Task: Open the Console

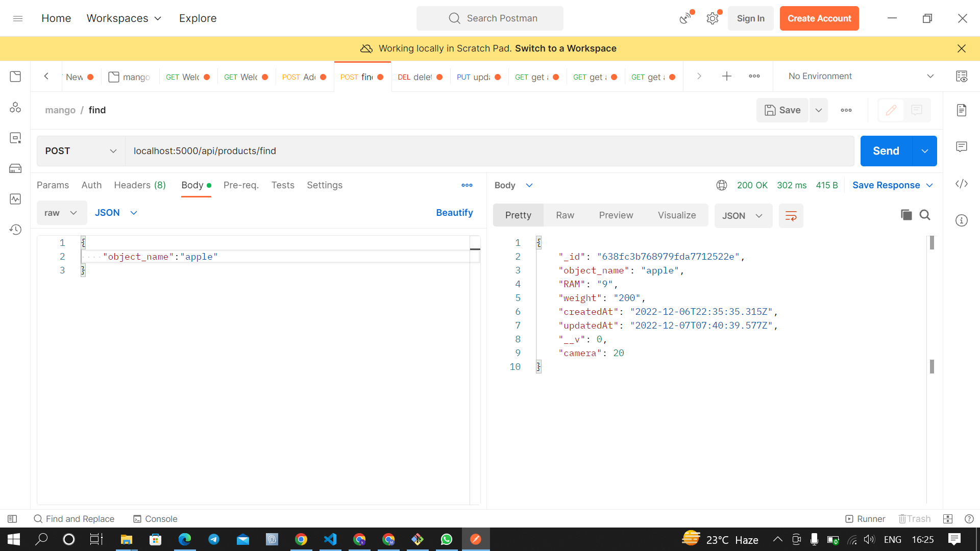Action: 155,519
